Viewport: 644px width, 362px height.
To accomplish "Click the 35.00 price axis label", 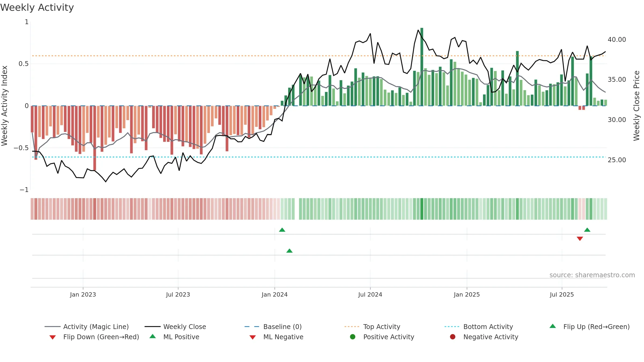I will coord(617,80).
